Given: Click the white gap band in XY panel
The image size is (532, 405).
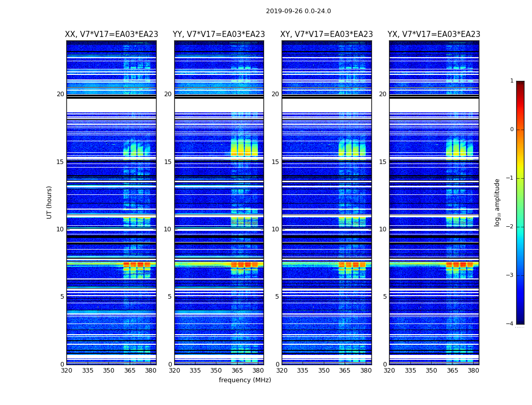Looking at the screenshot, I should point(327,105).
